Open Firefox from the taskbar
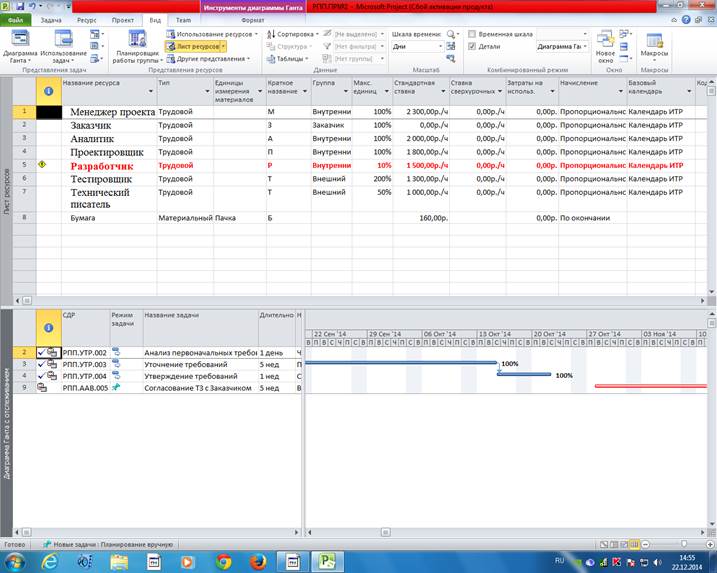Viewport: 717px width, 573px height. pyautogui.click(x=258, y=562)
